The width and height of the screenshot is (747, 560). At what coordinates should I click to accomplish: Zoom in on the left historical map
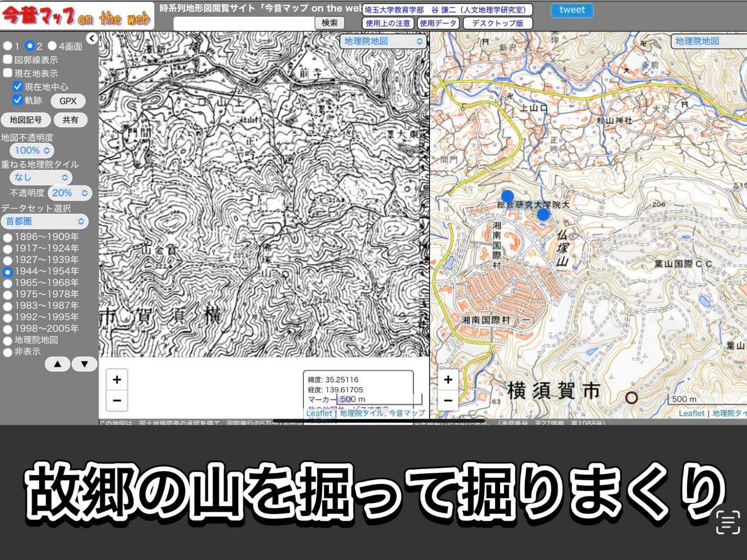pyautogui.click(x=117, y=379)
